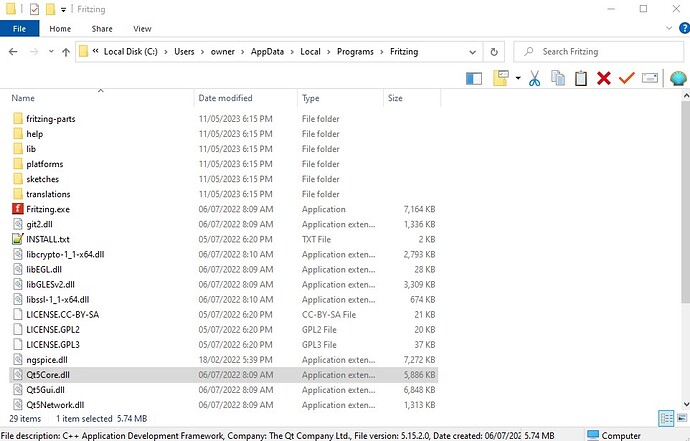
Task: Open properties via orange checkmark toolbar icon
Action: pos(627,78)
